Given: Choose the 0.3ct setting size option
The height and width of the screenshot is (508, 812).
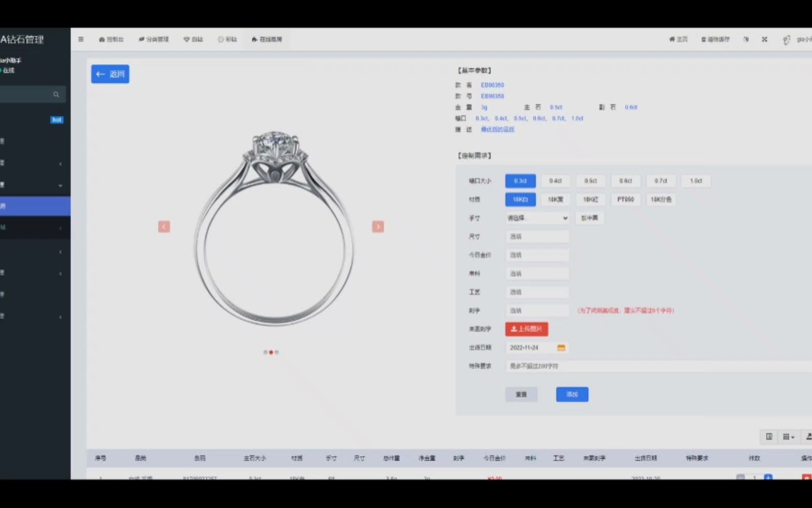Looking at the screenshot, I should [520, 181].
